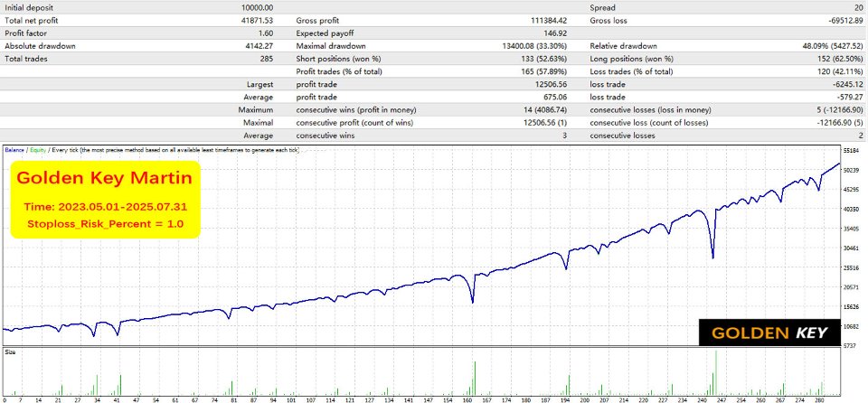868x403 pixels.
Task: Click the 'consecutive wins (profit in money)' label
Action: 356,109
